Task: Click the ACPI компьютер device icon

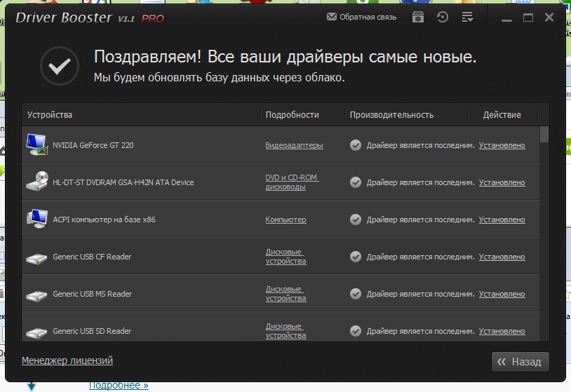Action: click(x=36, y=219)
